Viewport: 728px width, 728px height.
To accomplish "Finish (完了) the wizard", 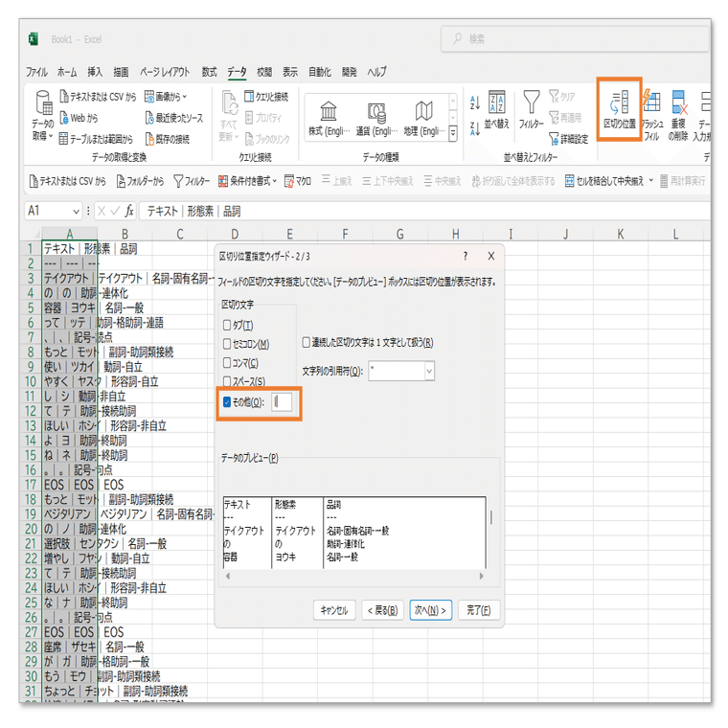I will coord(479,610).
